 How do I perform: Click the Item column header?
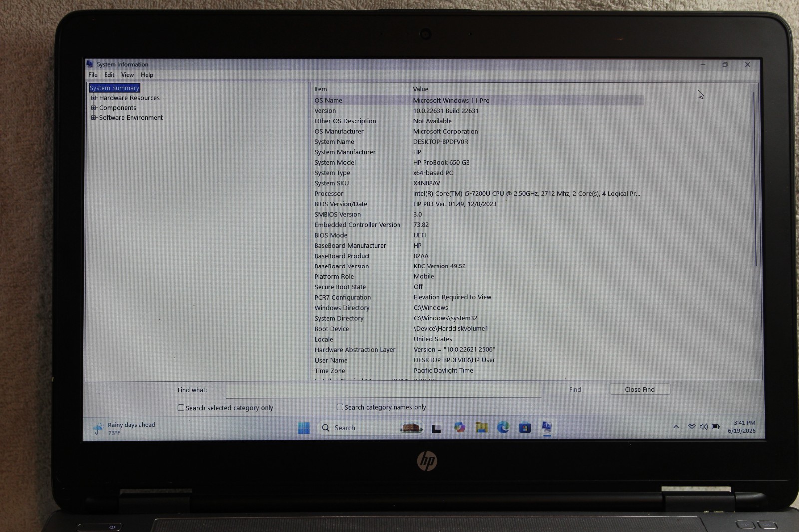point(361,89)
